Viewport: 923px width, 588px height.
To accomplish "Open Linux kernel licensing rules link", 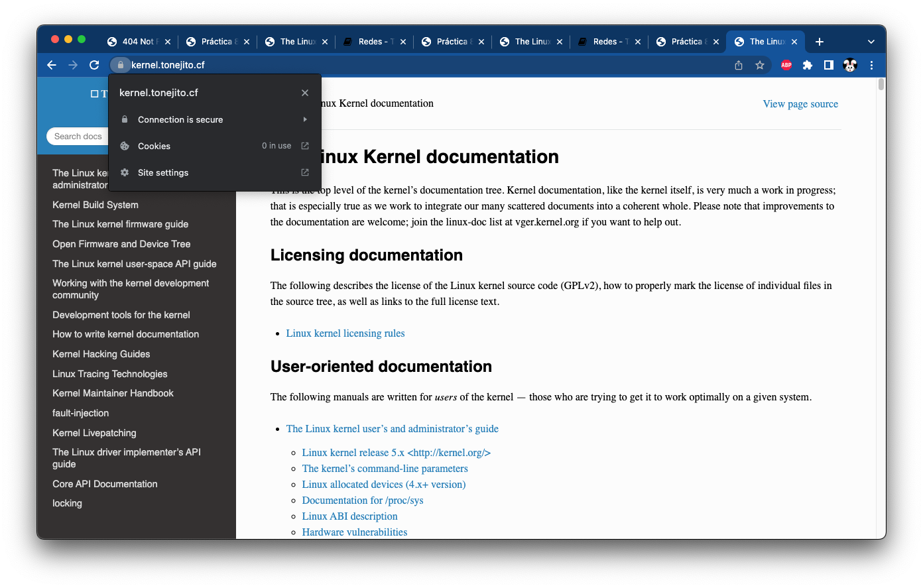I will coord(345,333).
